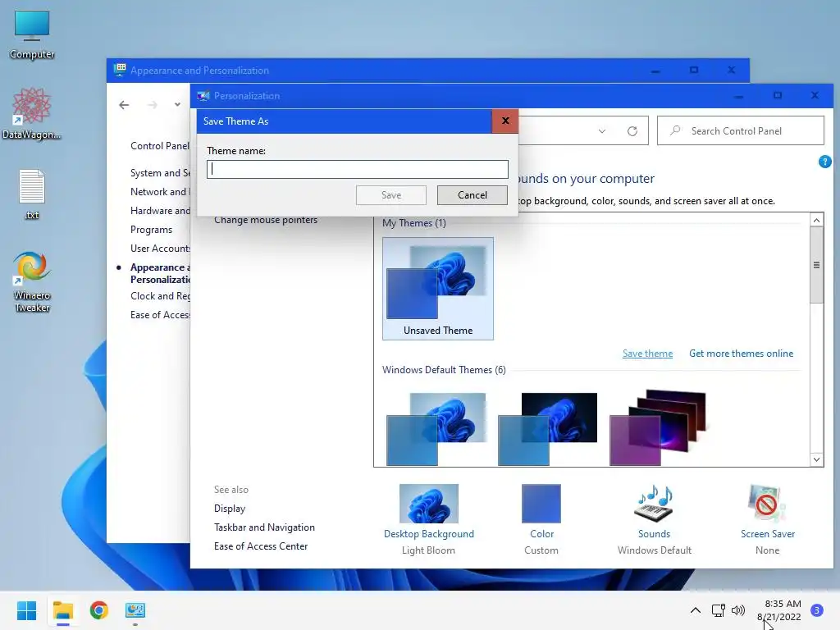Image resolution: width=840 pixels, height=630 pixels.
Task: Focus the Search Control Panel box
Action: pyautogui.click(x=741, y=130)
